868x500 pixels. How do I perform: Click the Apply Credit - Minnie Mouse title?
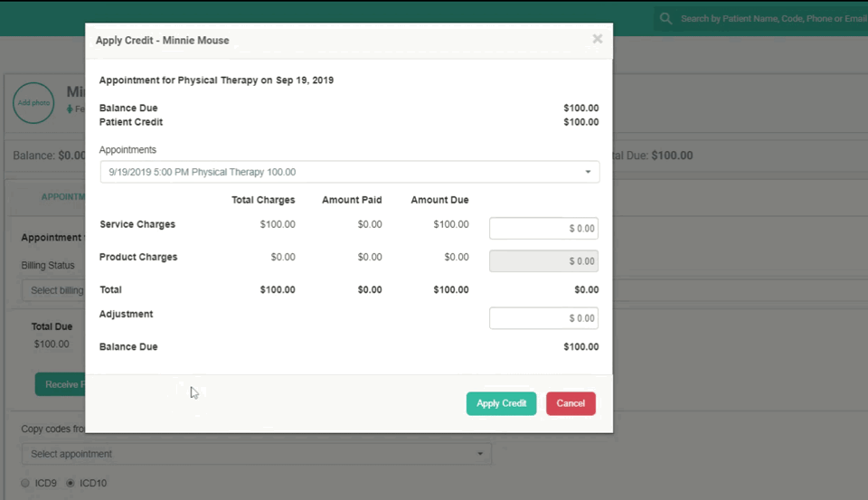[163, 41]
